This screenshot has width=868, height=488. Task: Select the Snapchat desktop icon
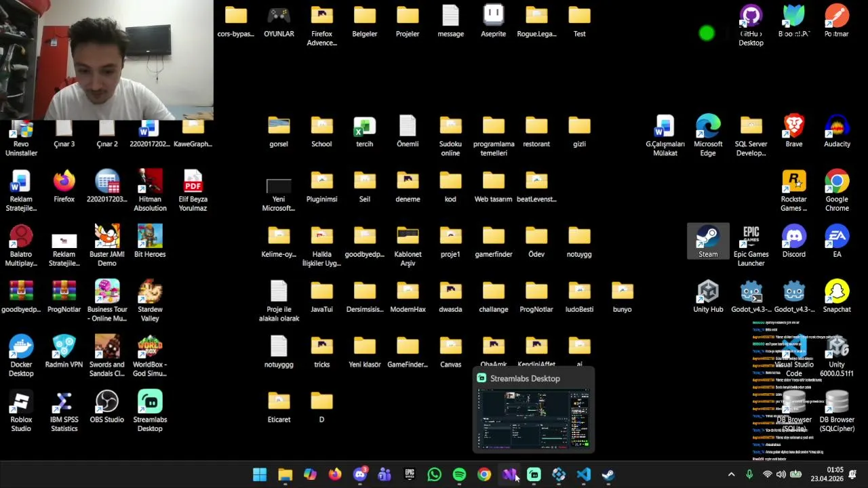(837, 296)
